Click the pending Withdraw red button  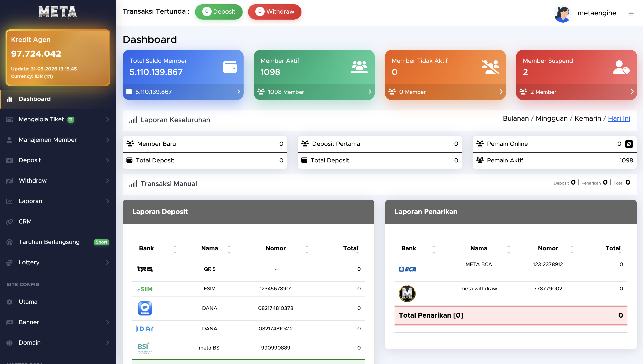(274, 12)
